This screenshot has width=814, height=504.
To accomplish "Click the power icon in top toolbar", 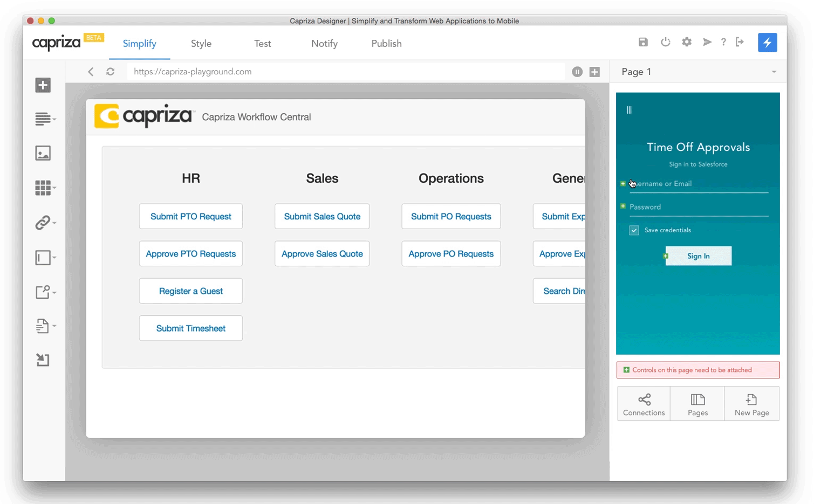I will 665,42.
